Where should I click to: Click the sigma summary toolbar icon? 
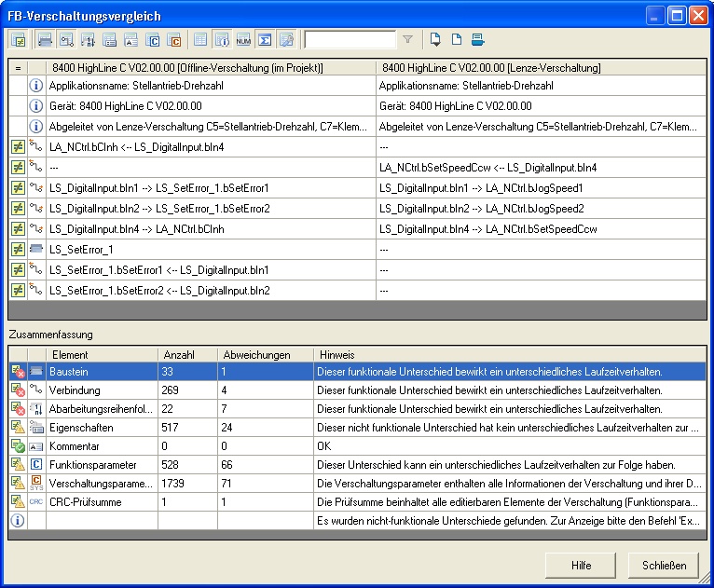click(265, 40)
